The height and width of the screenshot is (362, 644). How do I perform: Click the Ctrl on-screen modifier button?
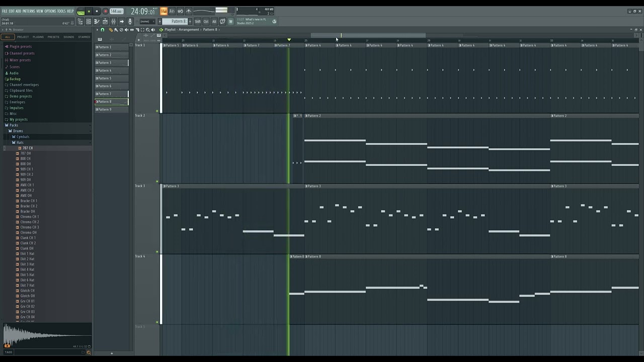click(x=206, y=21)
